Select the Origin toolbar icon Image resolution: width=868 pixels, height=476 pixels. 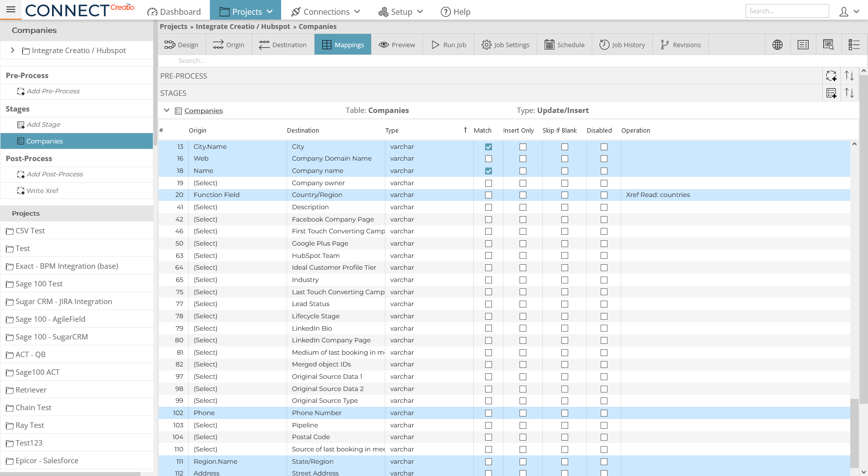[x=218, y=44]
